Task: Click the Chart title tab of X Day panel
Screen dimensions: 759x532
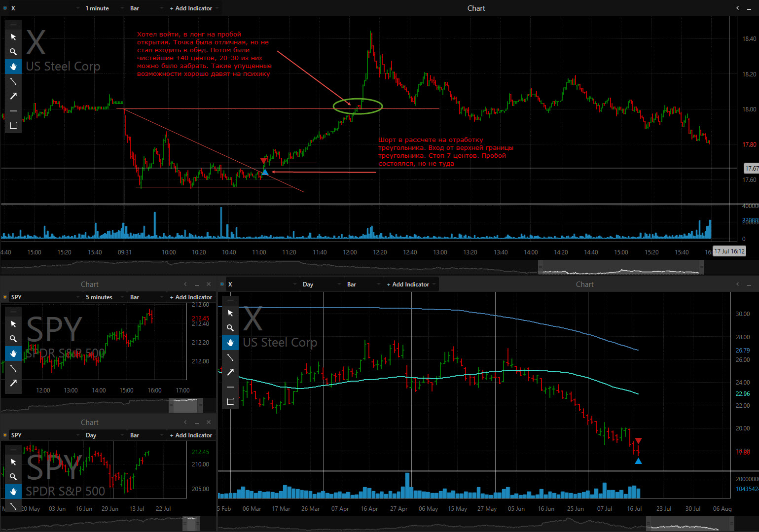Action: [x=585, y=284]
